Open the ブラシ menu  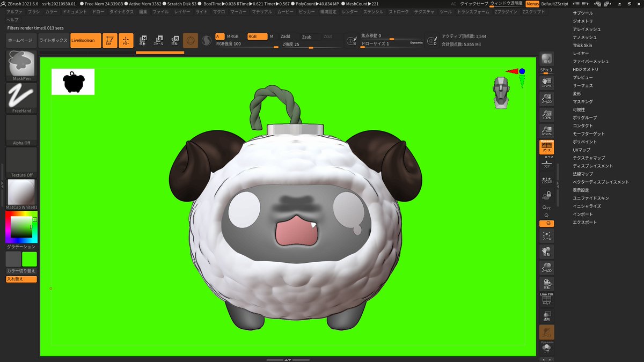point(33,11)
